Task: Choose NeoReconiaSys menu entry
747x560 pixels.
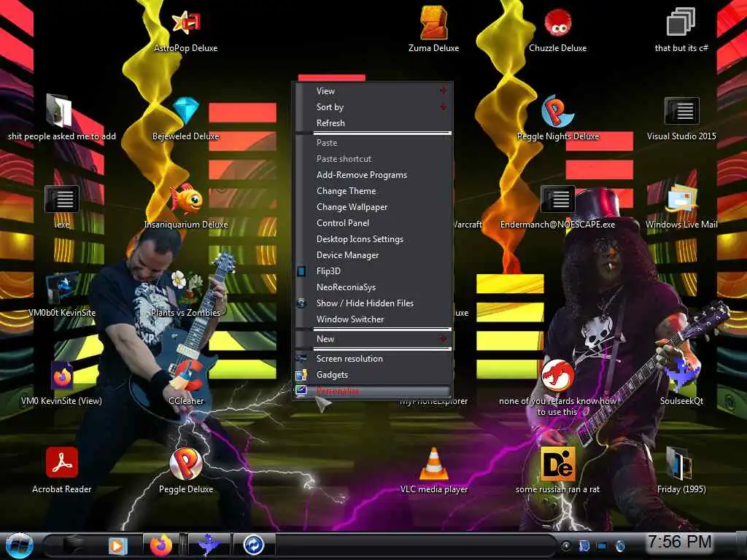Action: coord(373,287)
